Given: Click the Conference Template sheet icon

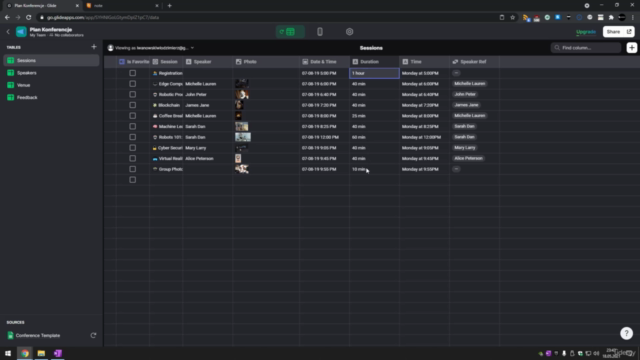Looking at the screenshot, I should [x=11, y=336].
